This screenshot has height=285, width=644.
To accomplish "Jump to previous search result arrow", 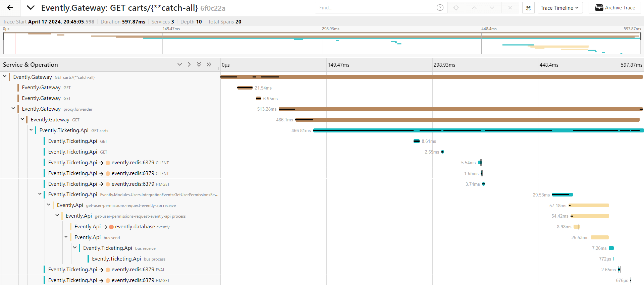I will pos(474,8).
